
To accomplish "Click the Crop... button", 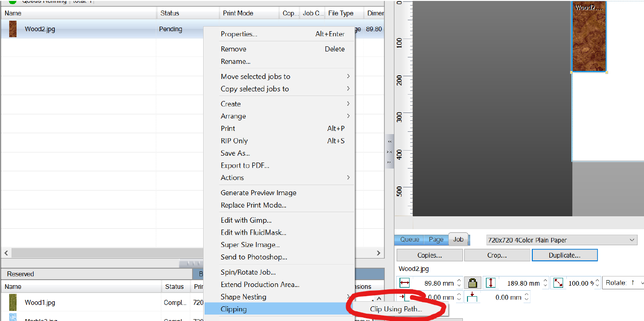I will tap(497, 255).
